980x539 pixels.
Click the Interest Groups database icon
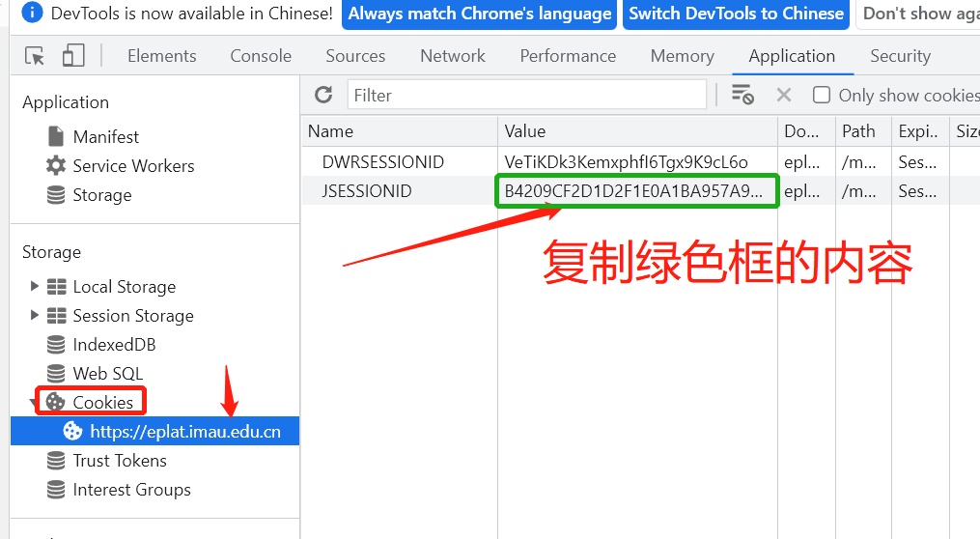(56, 490)
